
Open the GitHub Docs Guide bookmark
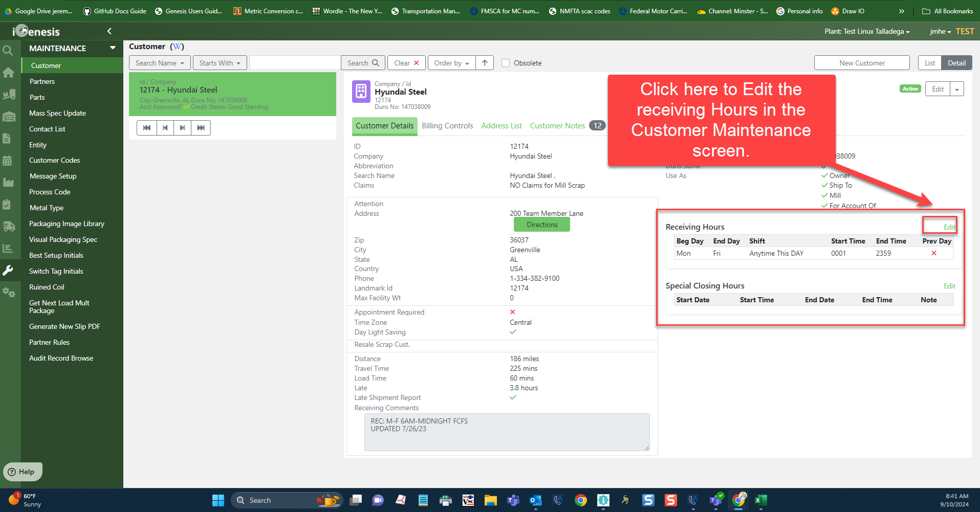[x=115, y=11]
